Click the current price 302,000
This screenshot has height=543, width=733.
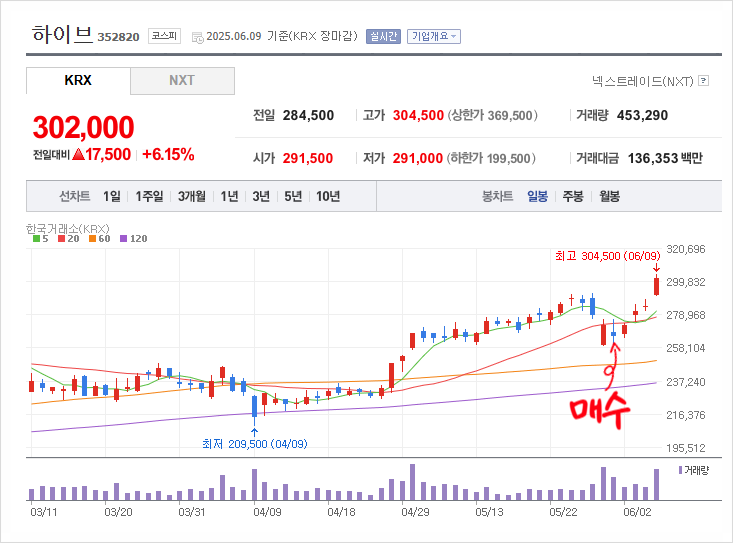tap(84, 127)
